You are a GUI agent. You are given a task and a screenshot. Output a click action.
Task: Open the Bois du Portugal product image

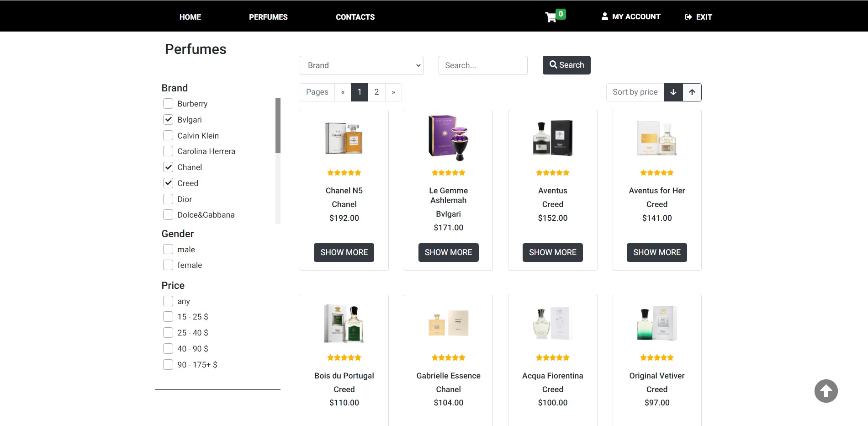point(344,323)
